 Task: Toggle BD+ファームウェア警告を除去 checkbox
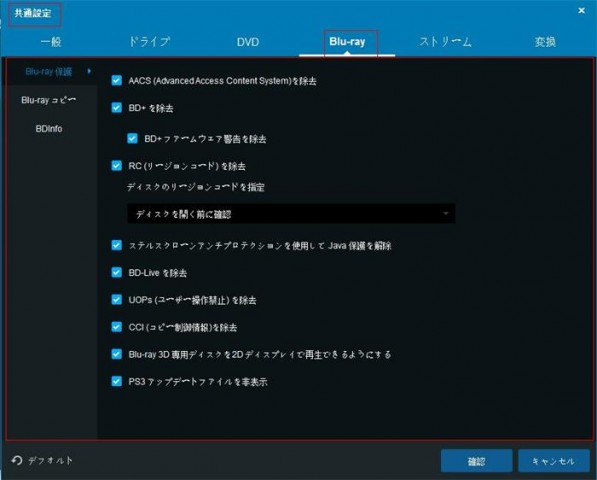[x=132, y=138]
